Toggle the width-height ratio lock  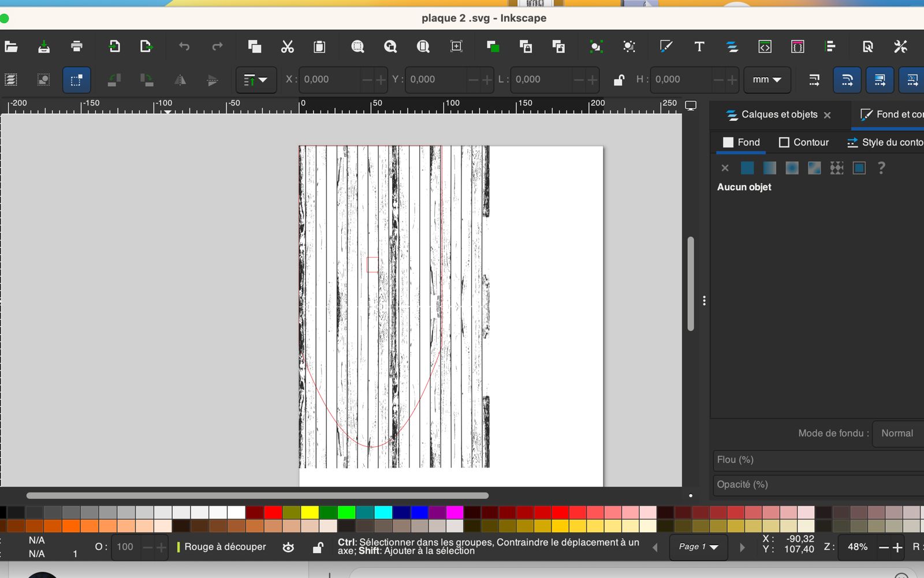click(x=619, y=80)
